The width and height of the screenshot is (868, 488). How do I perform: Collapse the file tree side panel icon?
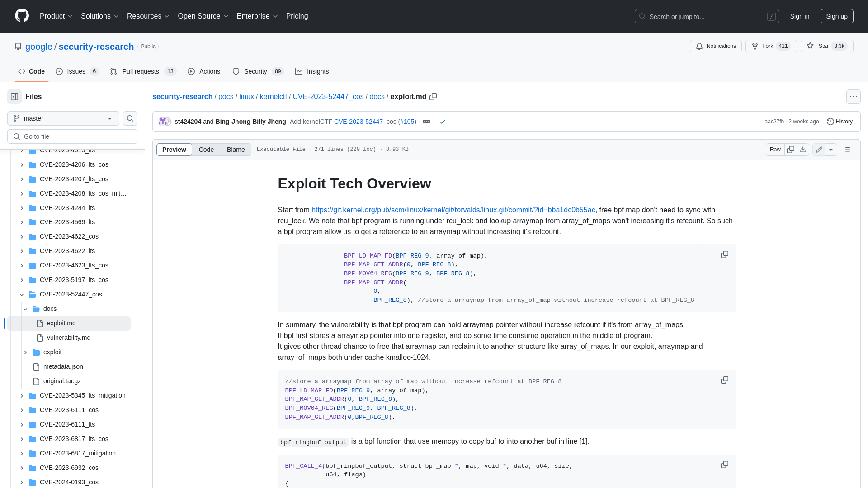pyautogui.click(x=14, y=97)
